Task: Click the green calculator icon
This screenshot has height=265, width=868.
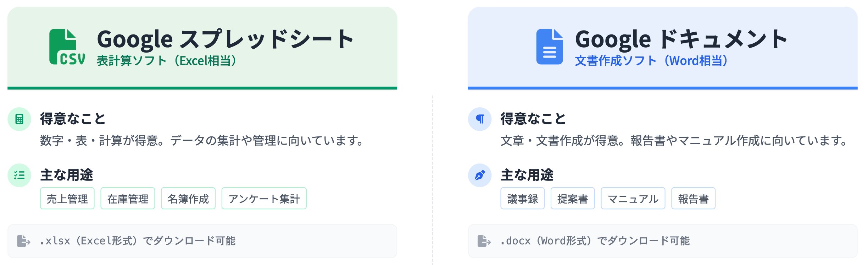Action: click(19, 119)
